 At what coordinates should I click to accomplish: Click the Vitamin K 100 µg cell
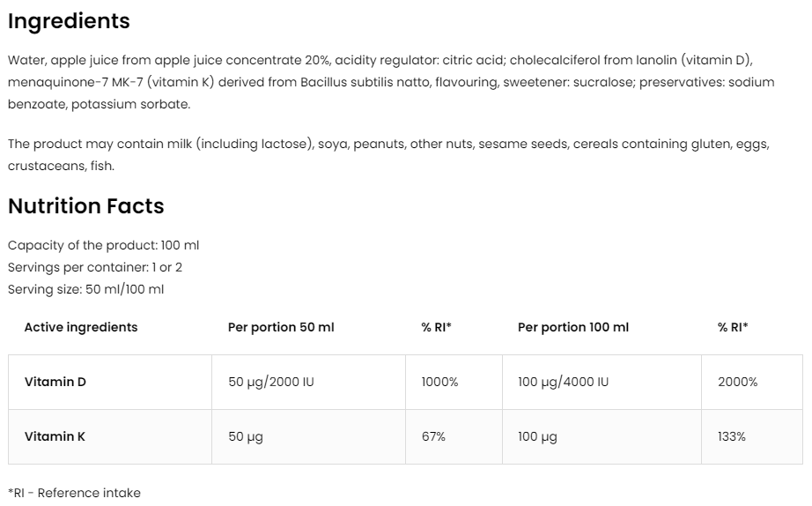pos(537,436)
